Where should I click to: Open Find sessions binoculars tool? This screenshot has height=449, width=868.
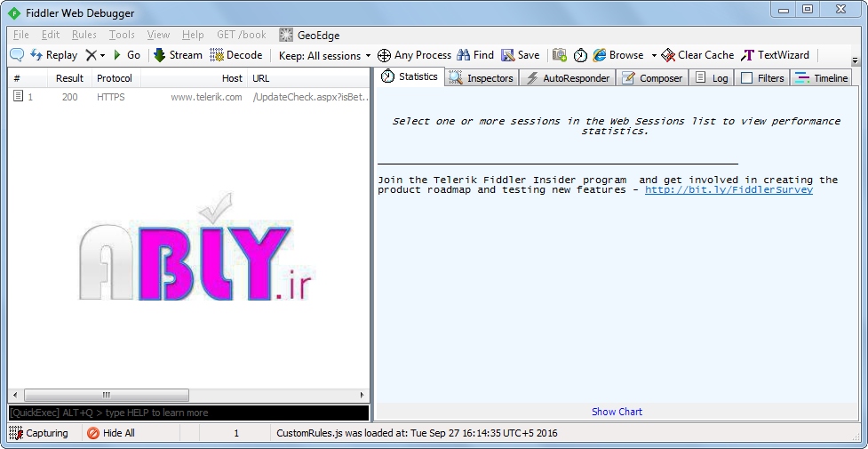475,55
